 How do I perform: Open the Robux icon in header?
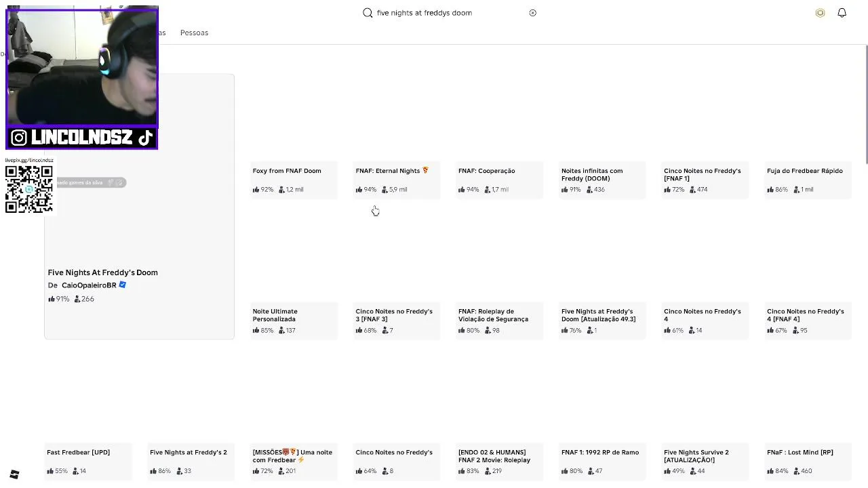coord(820,13)
